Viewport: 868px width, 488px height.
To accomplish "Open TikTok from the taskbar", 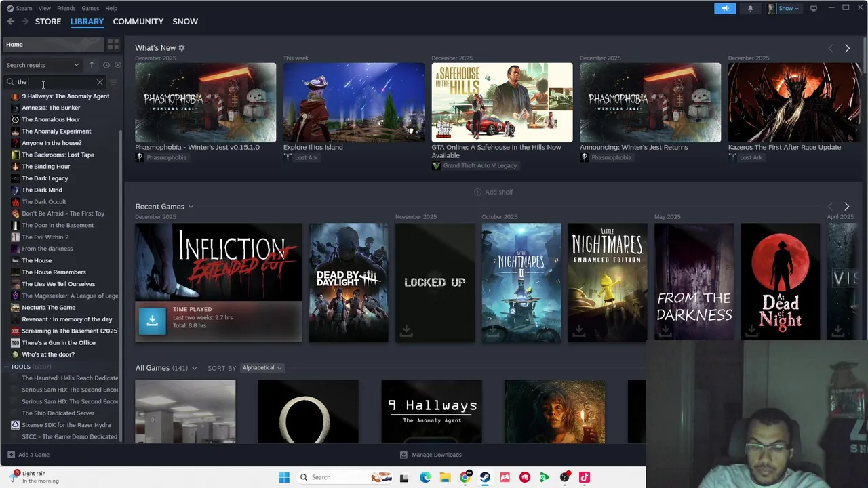I will click(585, 477).
